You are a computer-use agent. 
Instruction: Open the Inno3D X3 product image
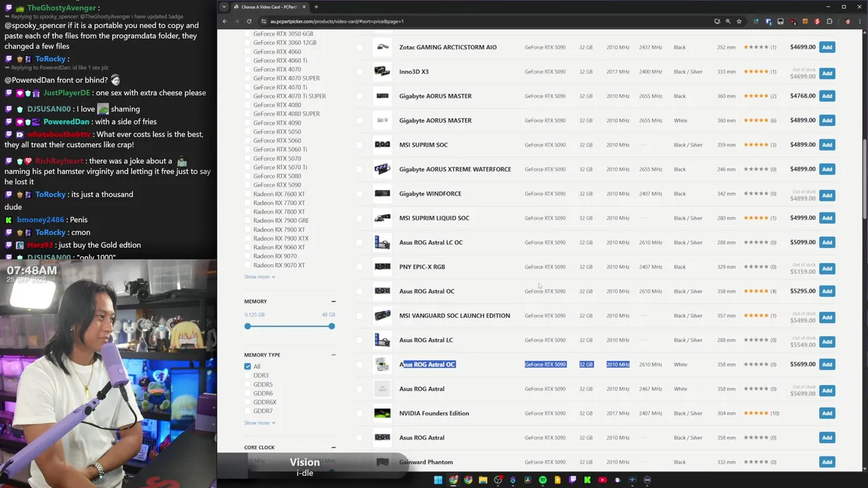point(382,71)
